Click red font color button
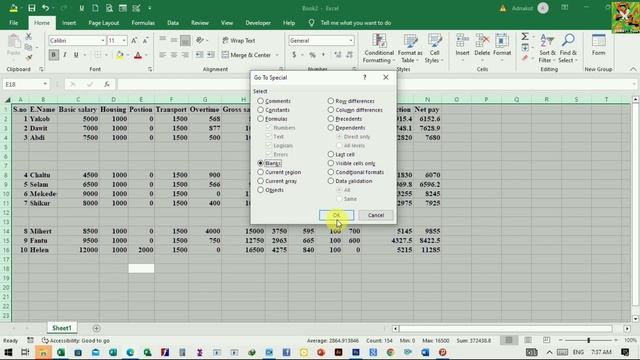 point(138,55)
